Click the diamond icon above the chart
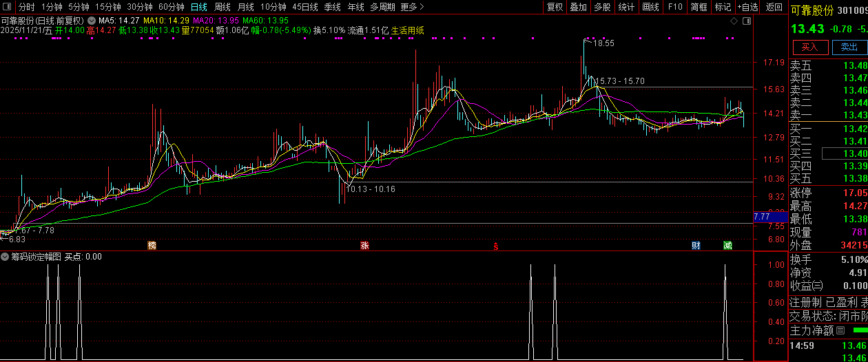This screenshot has height=362, width=868. [x=735, y=21]
